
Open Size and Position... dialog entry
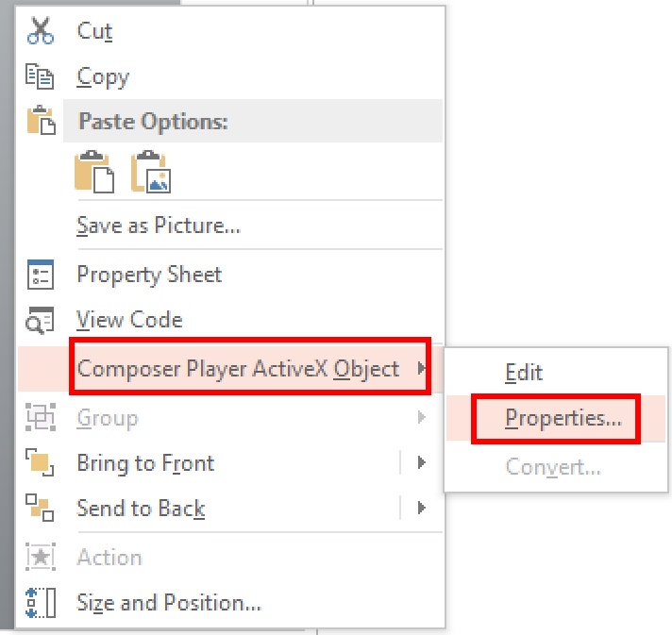click(x=169, y=603)
